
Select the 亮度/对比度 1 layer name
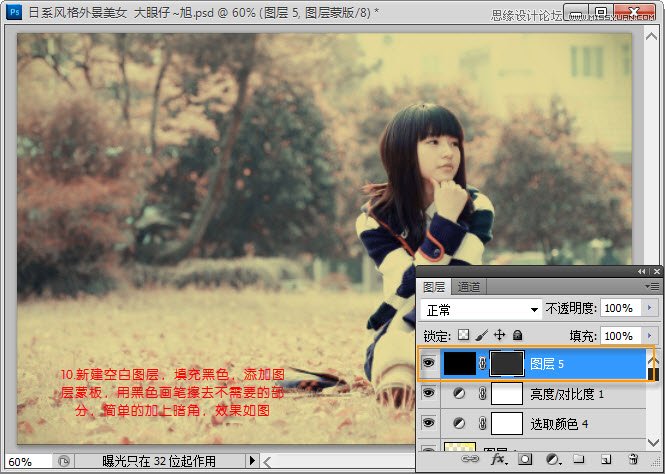tap(567, 395)
